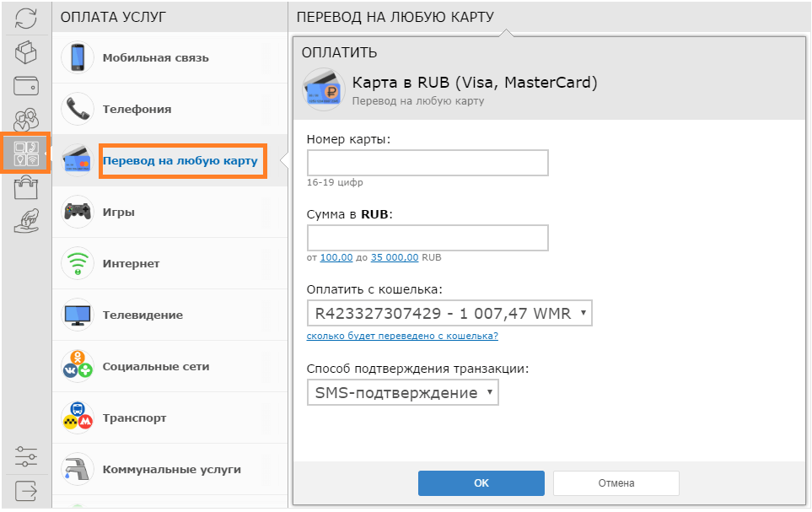Click the Отмена button
Image resolution: width=812 pixels, height=512 pixels.
[616, 483]
